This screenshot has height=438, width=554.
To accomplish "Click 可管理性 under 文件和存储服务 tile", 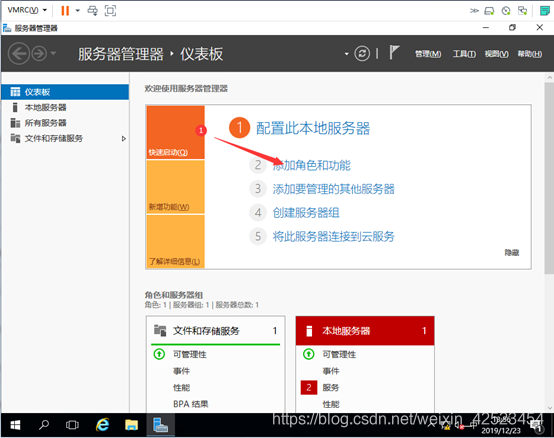I will coord(190,354).
